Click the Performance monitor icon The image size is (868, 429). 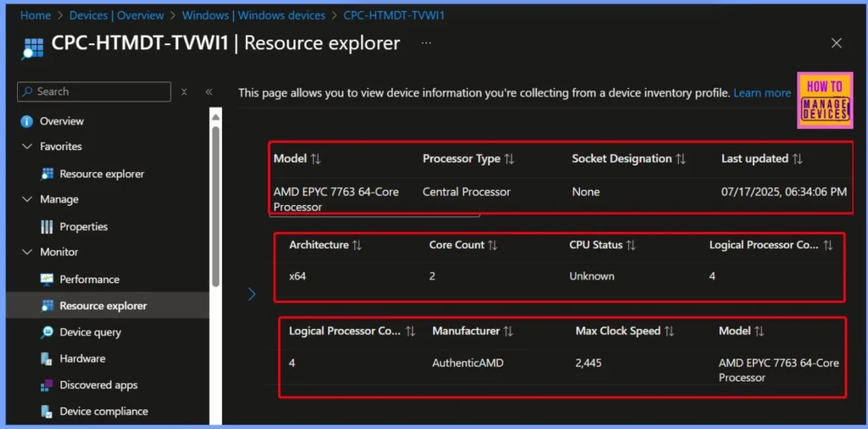47,280
